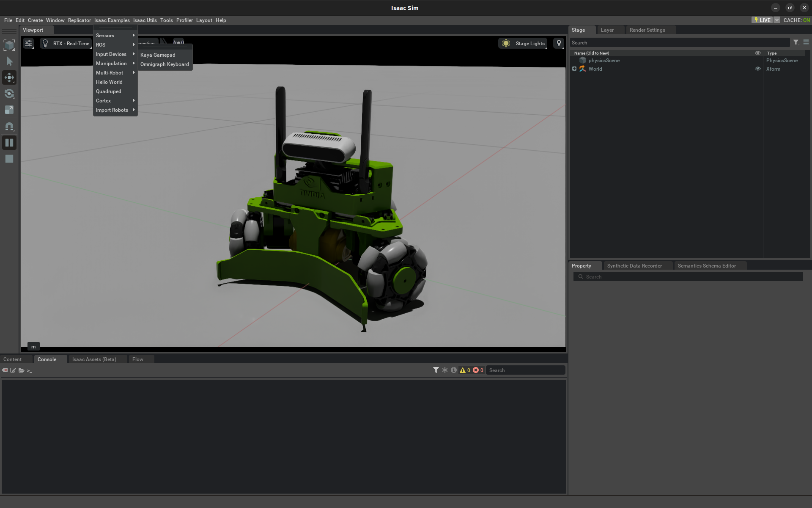Click the CACHE: ON status
Viewport: 812px width, 508px height.
pos(796,20)
